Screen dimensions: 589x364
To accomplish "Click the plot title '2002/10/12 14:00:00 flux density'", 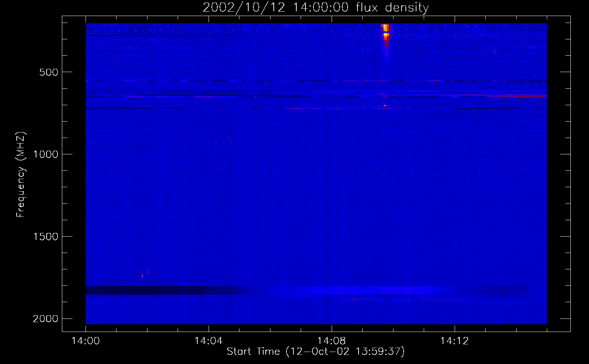I will pyautogui.click(x=316, y=7).
